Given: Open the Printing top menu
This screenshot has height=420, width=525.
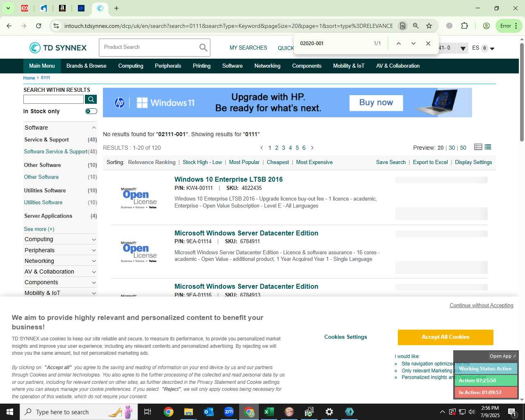Looking at the screenshot, I should point(202,66).
